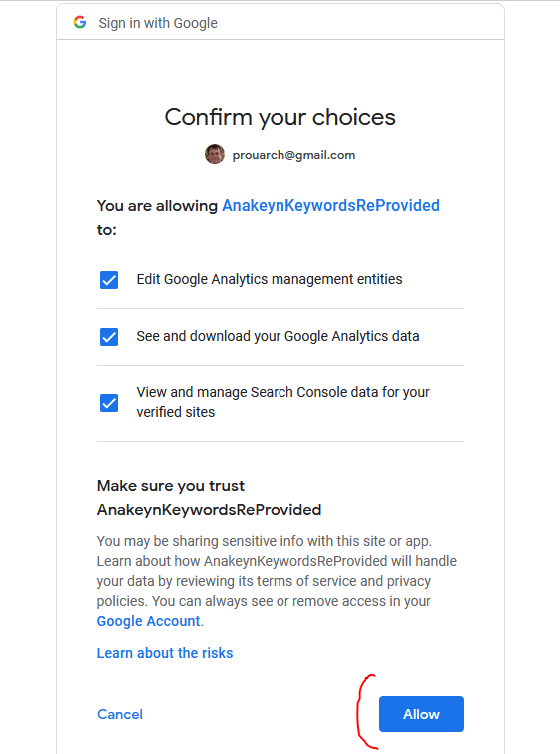Open the blue AnakeynKeywordsReProvided app link
Screen dimensions: 560x754
(330, 206)
